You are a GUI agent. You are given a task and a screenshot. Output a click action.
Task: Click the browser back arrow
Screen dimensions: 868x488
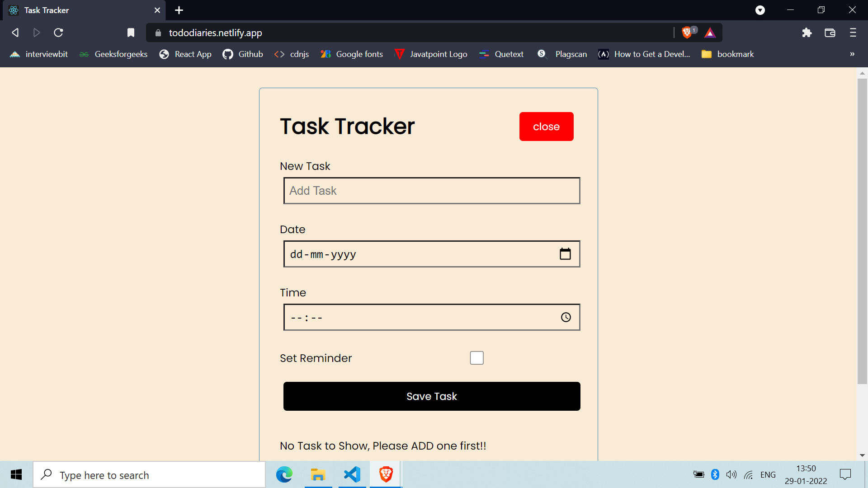tap(15, 33)
